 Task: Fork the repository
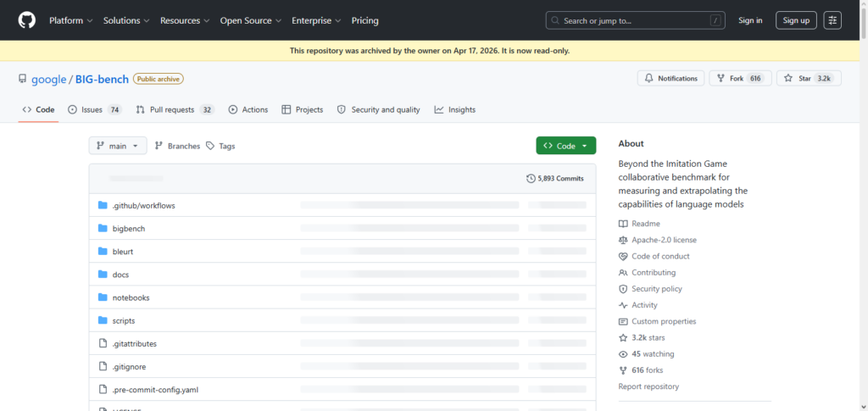(x=741, y=79)
